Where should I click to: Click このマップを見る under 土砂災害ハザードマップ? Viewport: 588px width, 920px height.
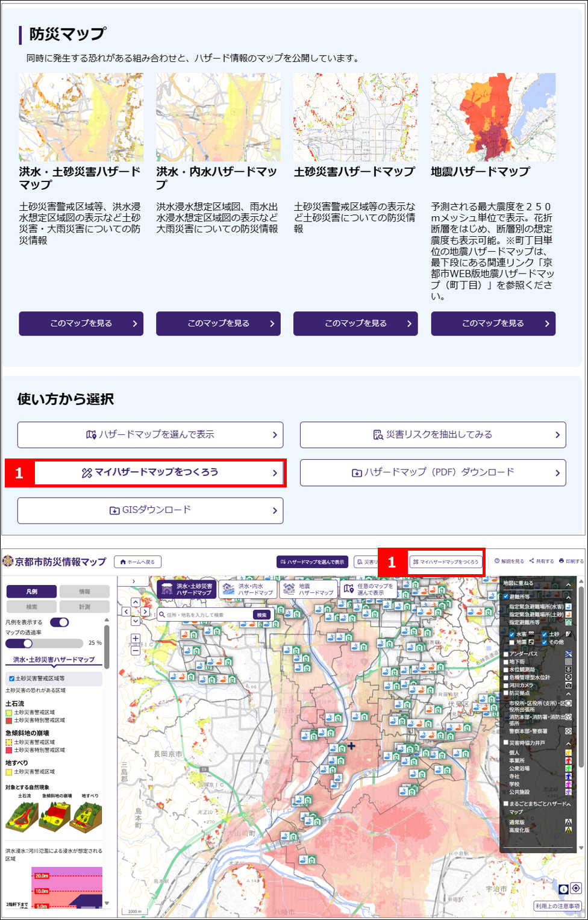point(355,324)
